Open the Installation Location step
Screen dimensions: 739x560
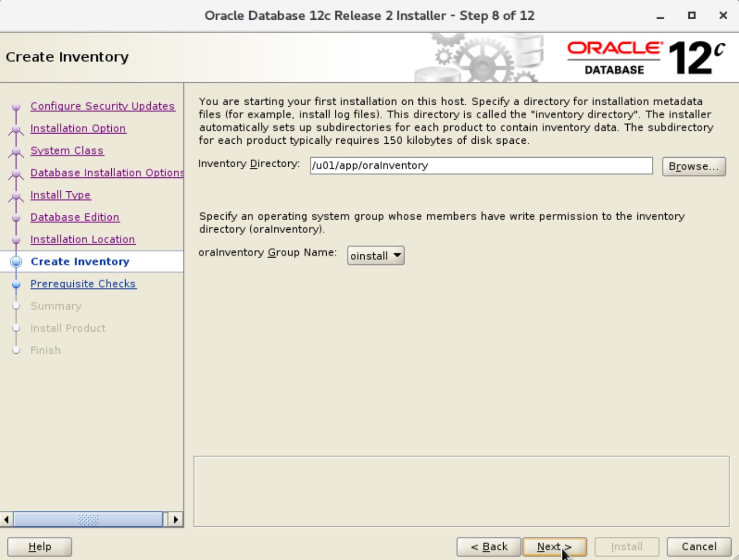coord(83,239)
